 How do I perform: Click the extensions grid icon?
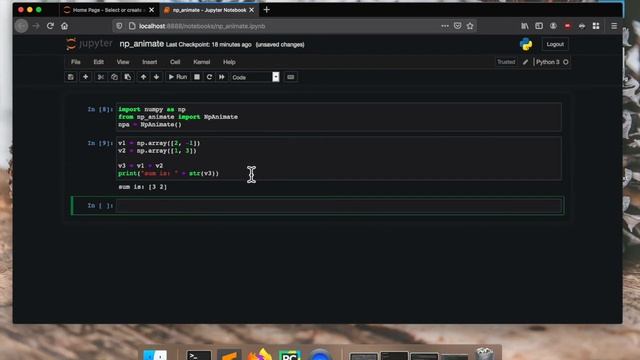coord(596,26)
